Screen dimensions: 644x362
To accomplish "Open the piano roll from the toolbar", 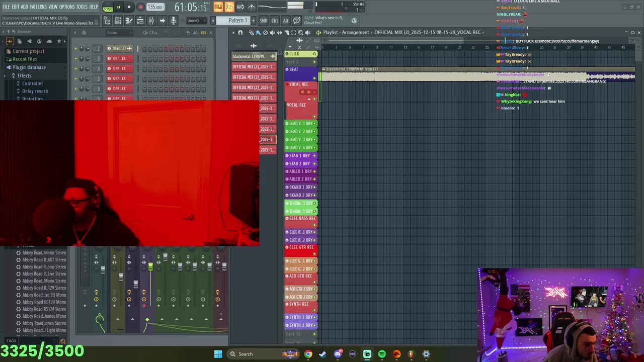I will tap(129, 21).
